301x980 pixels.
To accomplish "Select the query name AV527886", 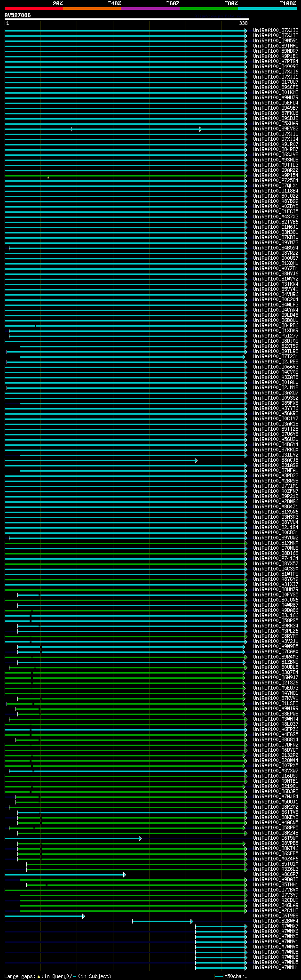I will coord(18,15).
